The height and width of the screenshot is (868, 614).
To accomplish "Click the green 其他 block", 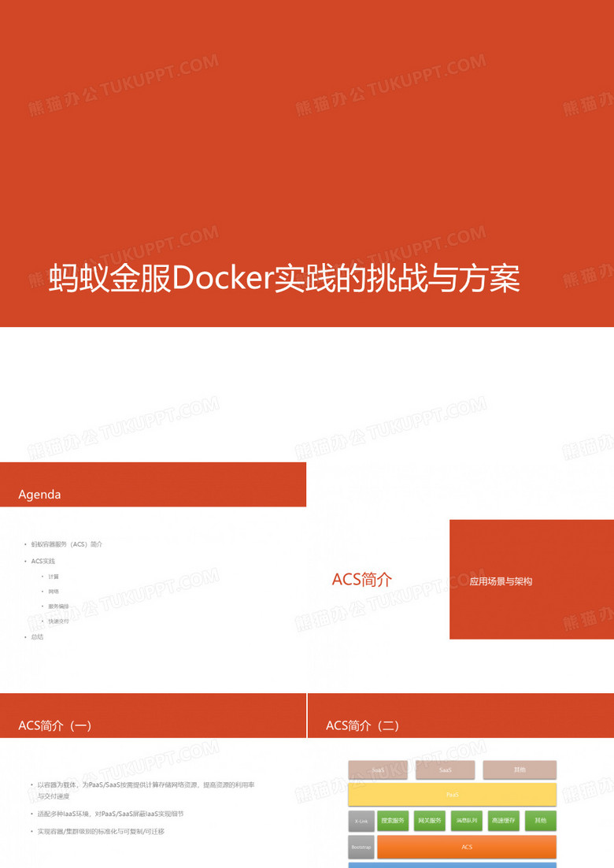I will 541,821.
